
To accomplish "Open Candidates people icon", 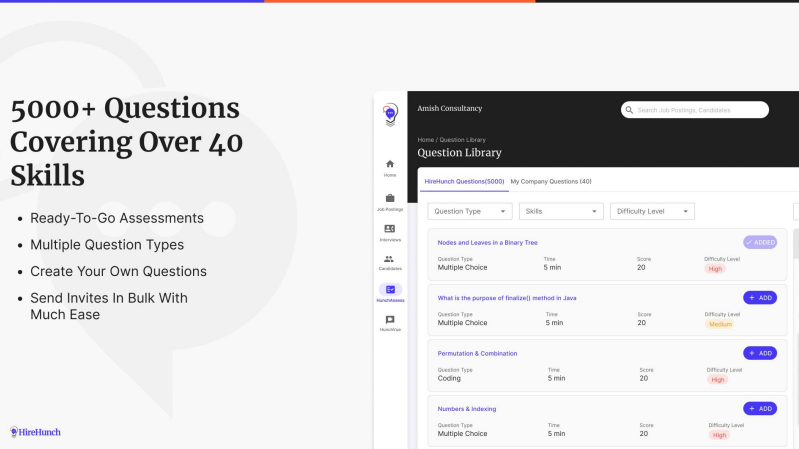I will click(x=389, y=259).
